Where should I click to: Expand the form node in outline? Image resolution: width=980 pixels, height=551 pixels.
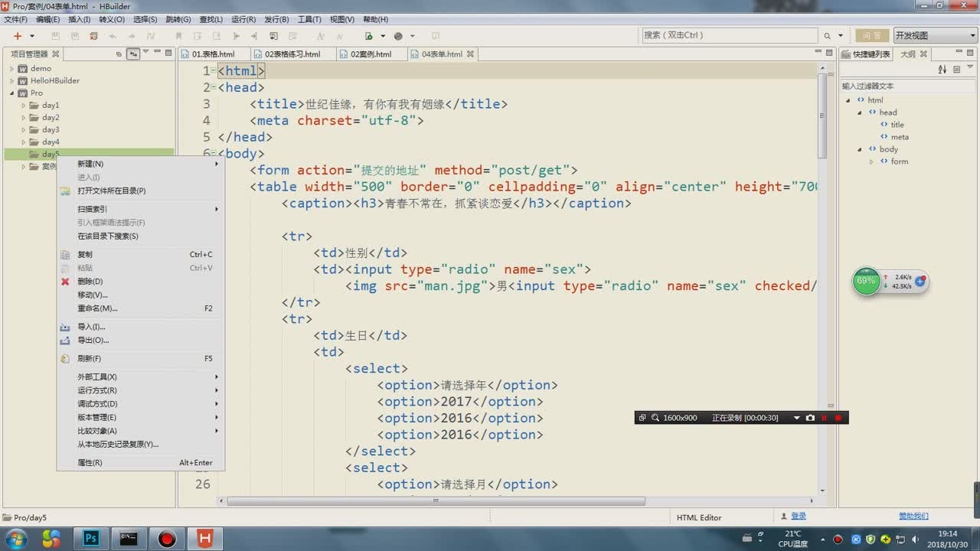871,161
